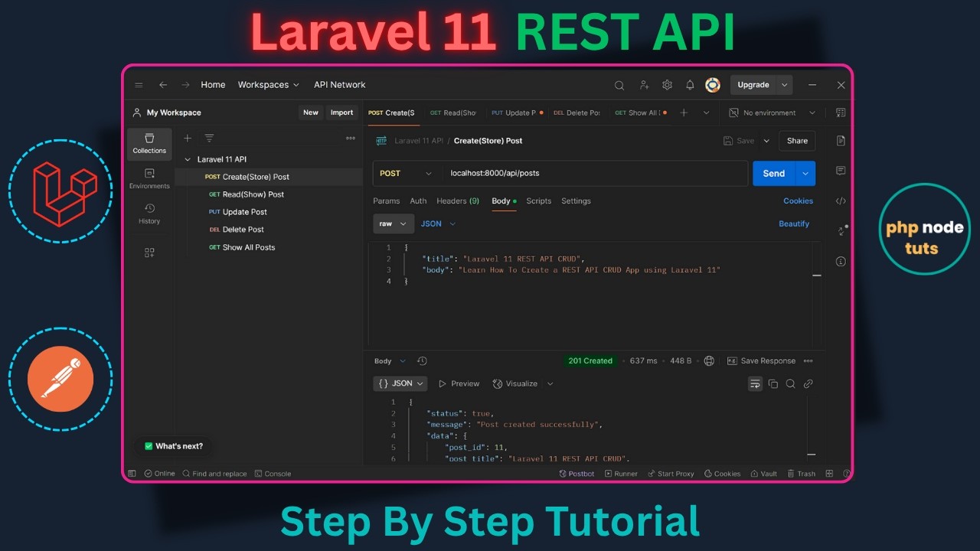980x551 pixels.
Task: Open the Headers (9) tab
Action: tap(458, 201)
